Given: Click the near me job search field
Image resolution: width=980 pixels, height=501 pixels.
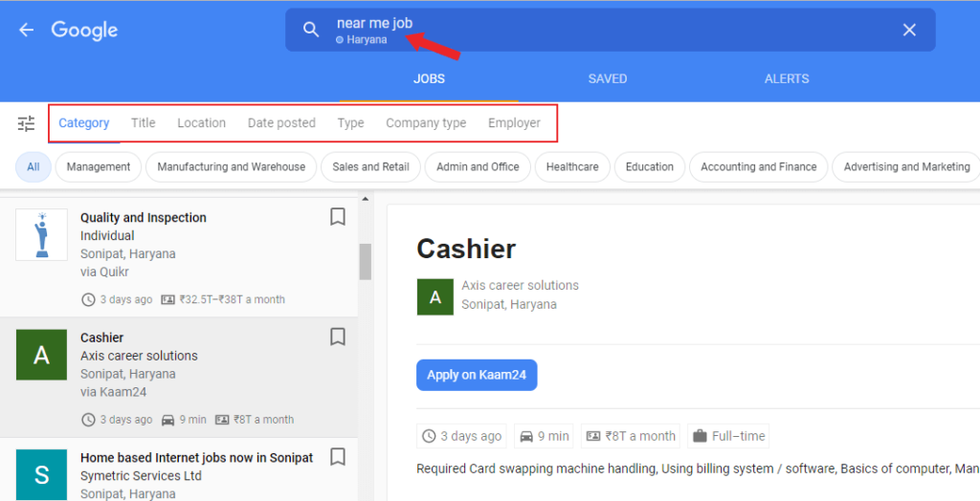Looking at the screenshot, I should 611,30.
